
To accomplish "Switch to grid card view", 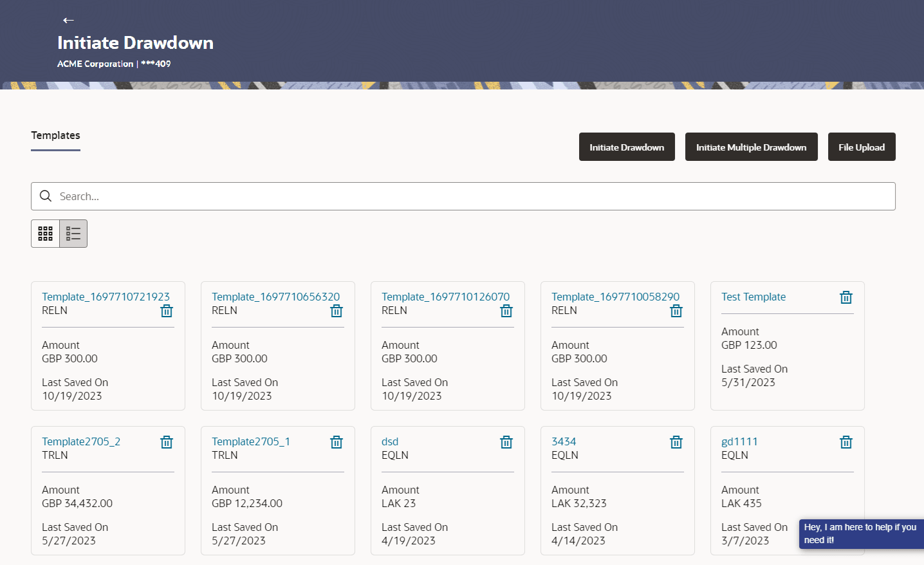I will pos(45,234).
